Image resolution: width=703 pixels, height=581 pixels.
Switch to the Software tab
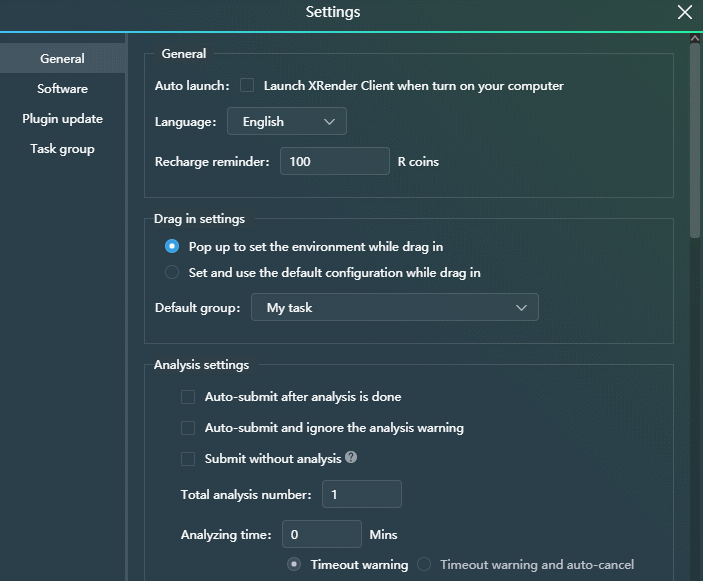point(62,89)
